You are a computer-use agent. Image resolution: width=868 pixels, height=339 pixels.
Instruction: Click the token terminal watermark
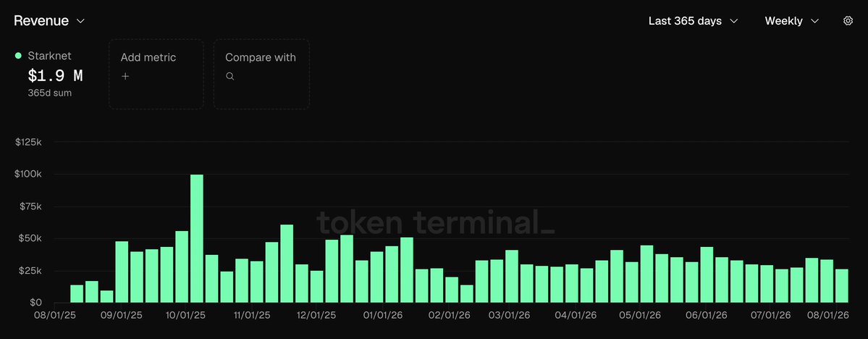(435, 222)
